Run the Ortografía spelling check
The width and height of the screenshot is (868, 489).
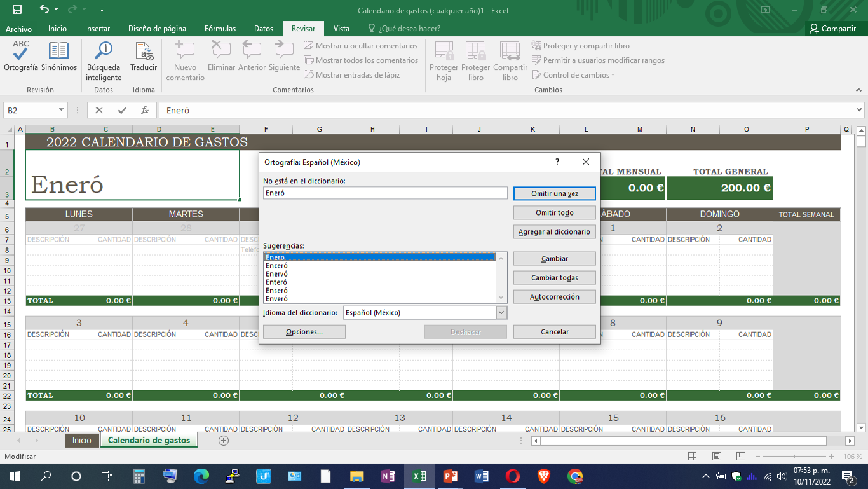pos(21,56)
